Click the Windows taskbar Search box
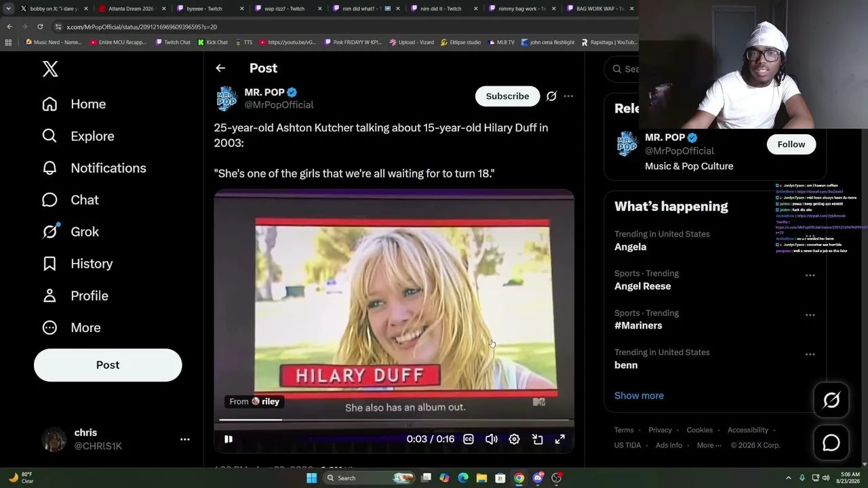 click(x=368, y=478)
